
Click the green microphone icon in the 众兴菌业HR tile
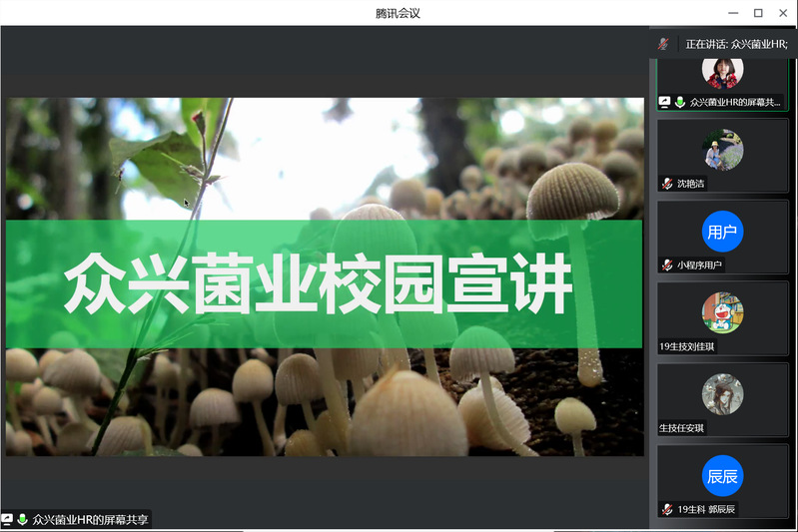click(680, 102)
